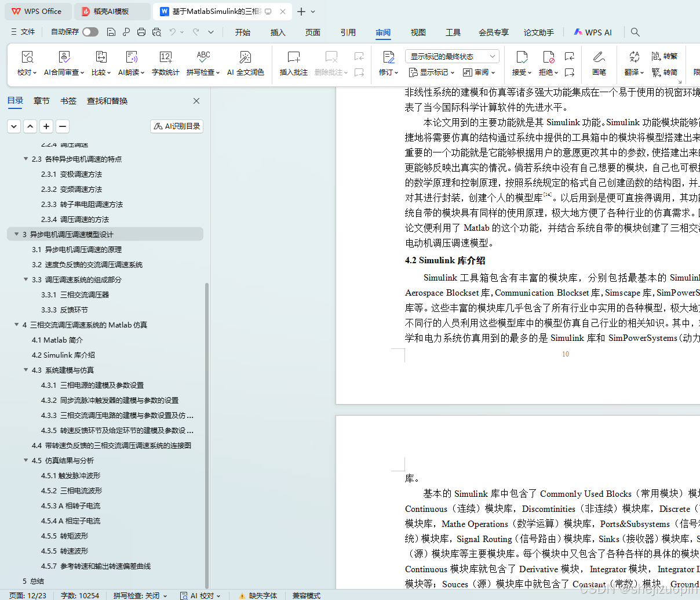This screenshot has width=700, height=600.
Task: Expand outline levels down-arrow button
Action: click(x=14, y=126)
